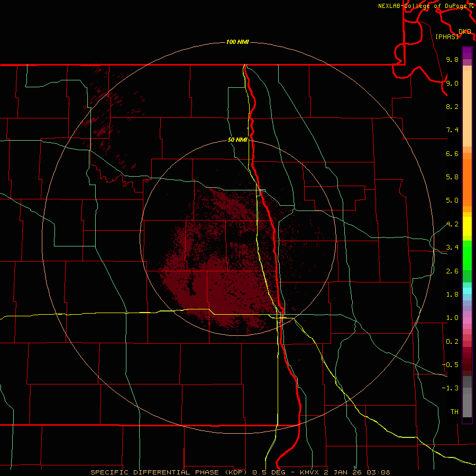Screen dimensions: 476x476
Task: Click the NEXLAB-College of DuPage credit text
Action: tap(422, 6)
